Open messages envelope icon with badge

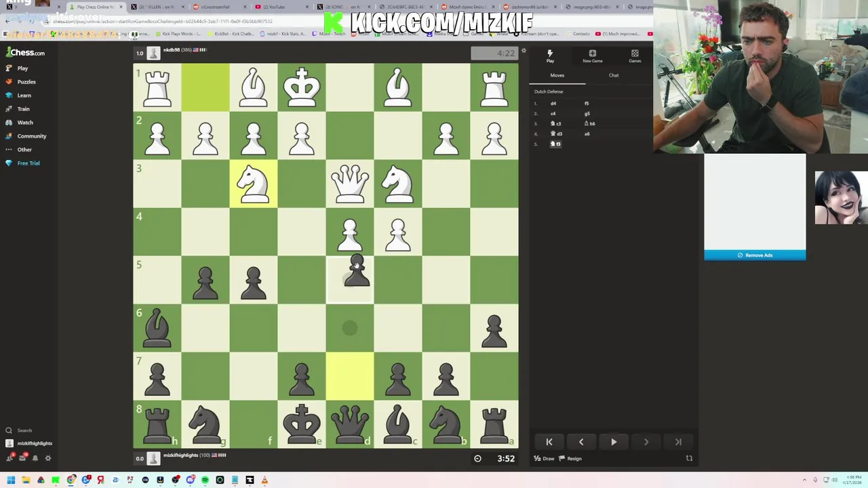[x=22, y=458]
